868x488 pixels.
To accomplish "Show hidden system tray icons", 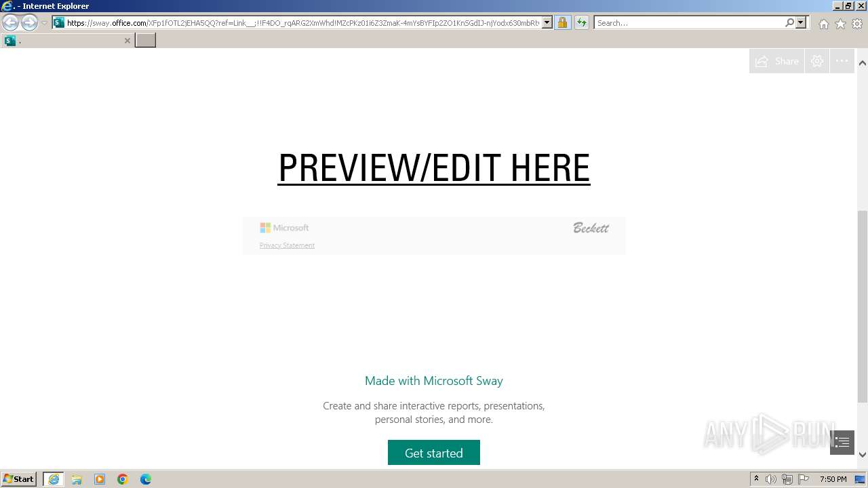I will coord(756,479).
